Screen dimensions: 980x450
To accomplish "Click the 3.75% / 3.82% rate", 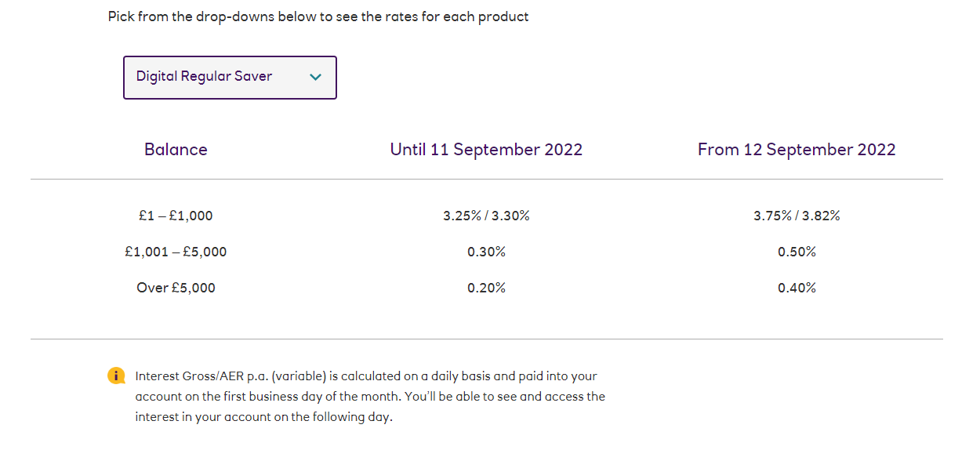I will [x=797, y=216].
